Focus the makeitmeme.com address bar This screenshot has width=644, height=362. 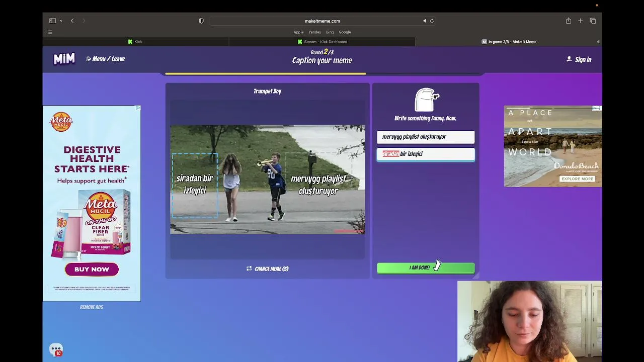pyautogui.click(x=322, y=21)
